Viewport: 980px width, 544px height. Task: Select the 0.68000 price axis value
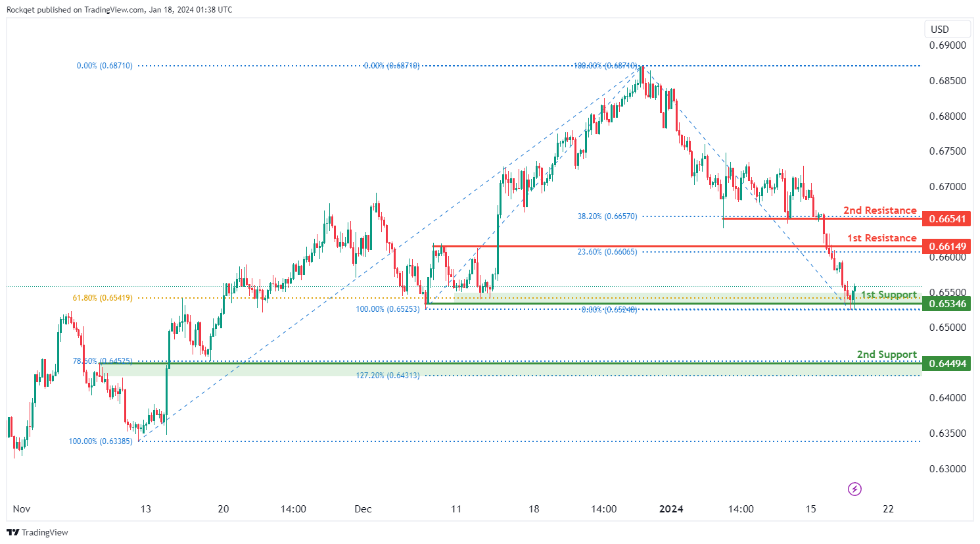click(947, 116)
